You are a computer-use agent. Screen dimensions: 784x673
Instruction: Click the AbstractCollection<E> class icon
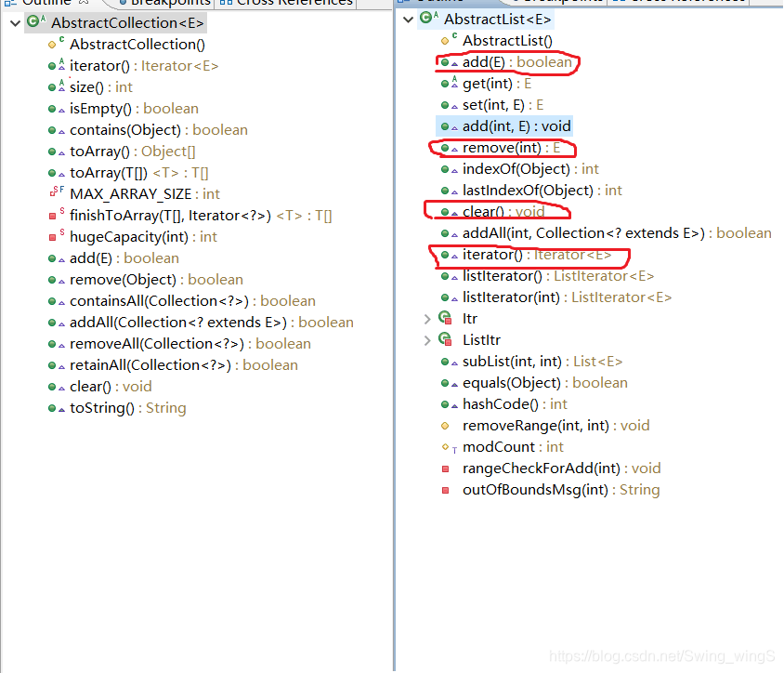pyautogui.click(x=36, y=21)
